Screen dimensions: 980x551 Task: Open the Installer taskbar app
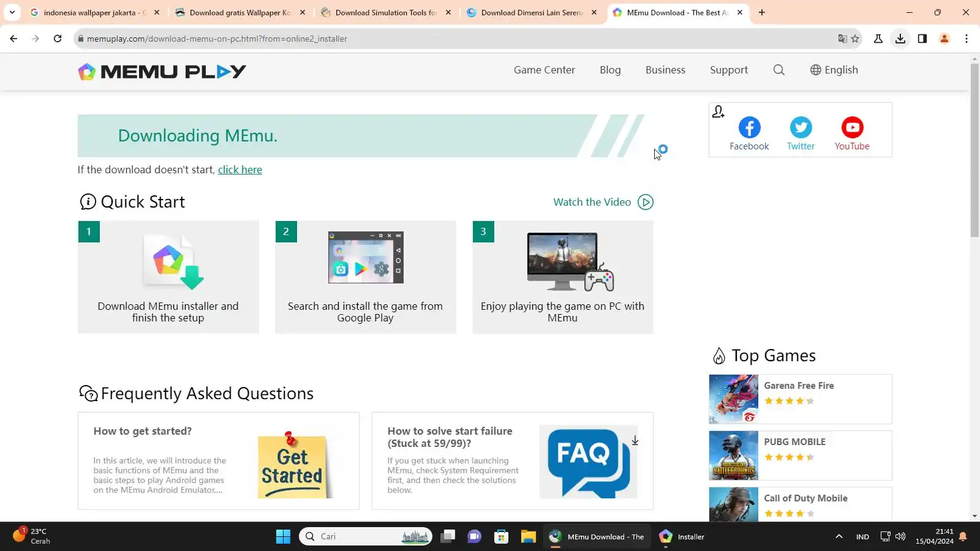(x=682, y=537)
